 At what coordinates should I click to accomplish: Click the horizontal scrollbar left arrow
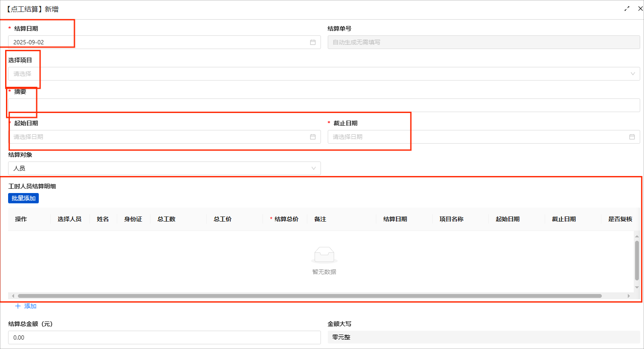pos(13,296)
